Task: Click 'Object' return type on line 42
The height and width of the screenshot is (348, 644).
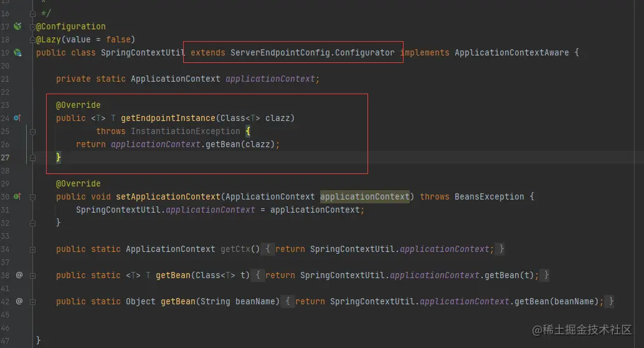Action: tap(141, 301)
